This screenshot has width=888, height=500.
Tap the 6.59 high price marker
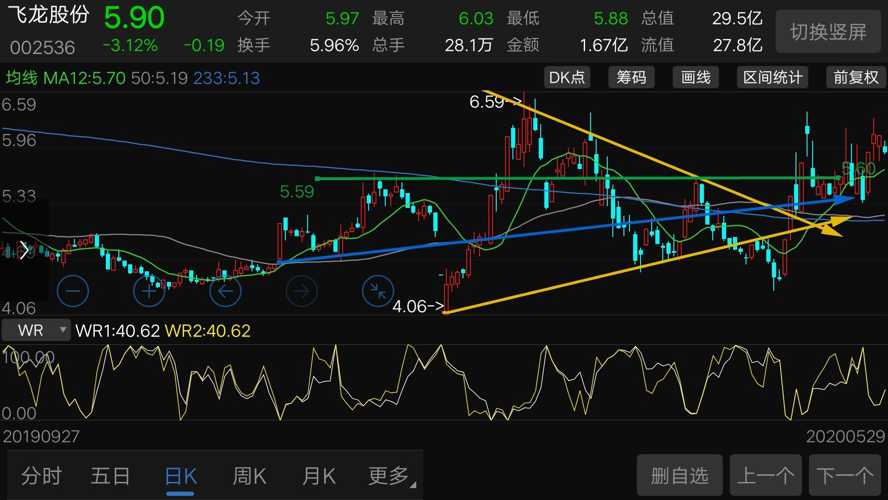495,102
